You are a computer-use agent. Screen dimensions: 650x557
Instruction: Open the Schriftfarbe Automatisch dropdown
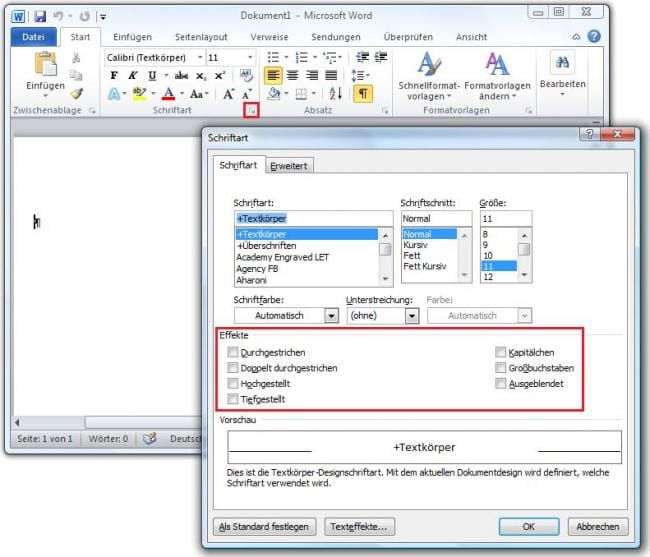[x=331, y=316]
